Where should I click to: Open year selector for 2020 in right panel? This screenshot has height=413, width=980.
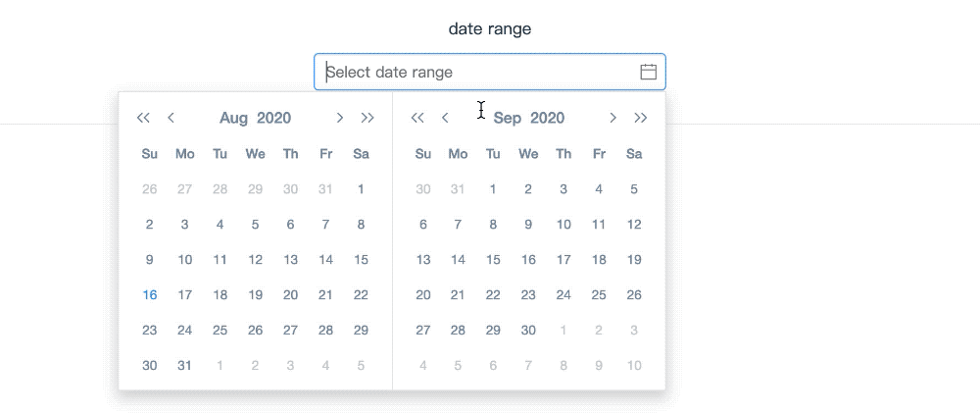(548, 118)
